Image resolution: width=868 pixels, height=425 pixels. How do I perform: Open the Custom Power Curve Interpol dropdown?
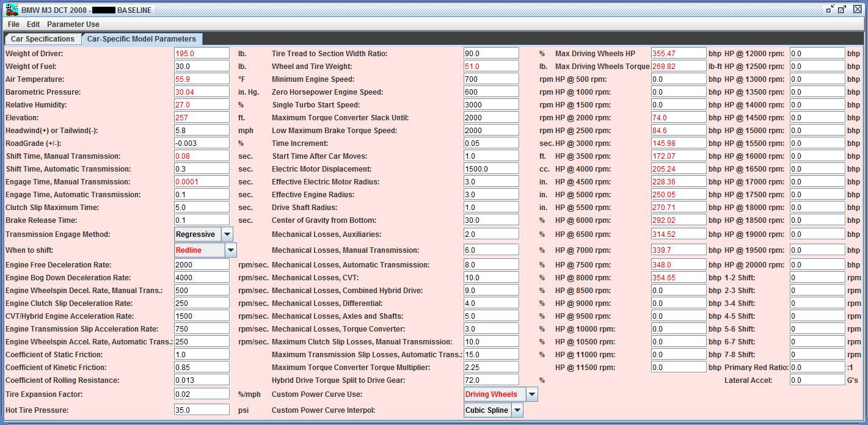[517, 410]
